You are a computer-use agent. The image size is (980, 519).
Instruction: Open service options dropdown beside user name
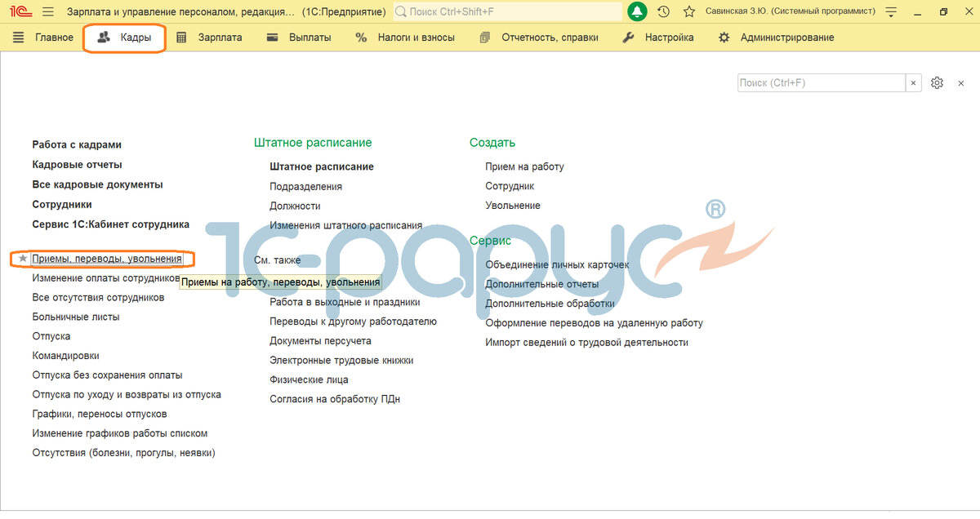tap(892, 12)
